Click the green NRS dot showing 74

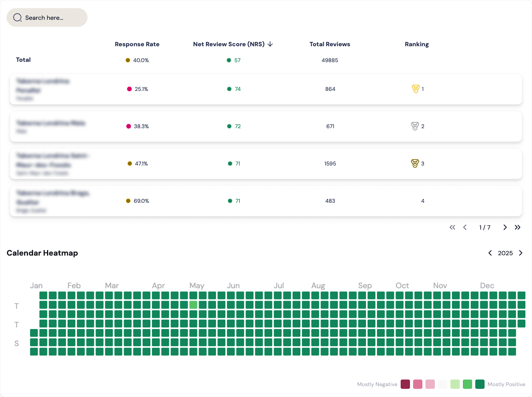coord(229,89)
